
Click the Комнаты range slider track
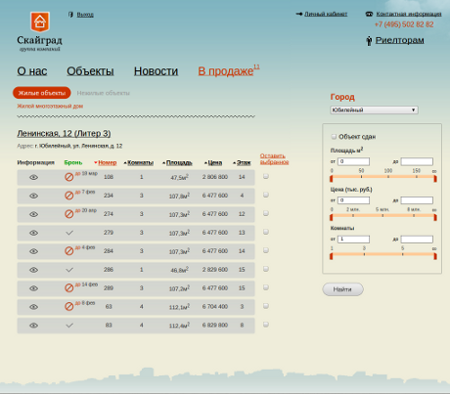383,255
